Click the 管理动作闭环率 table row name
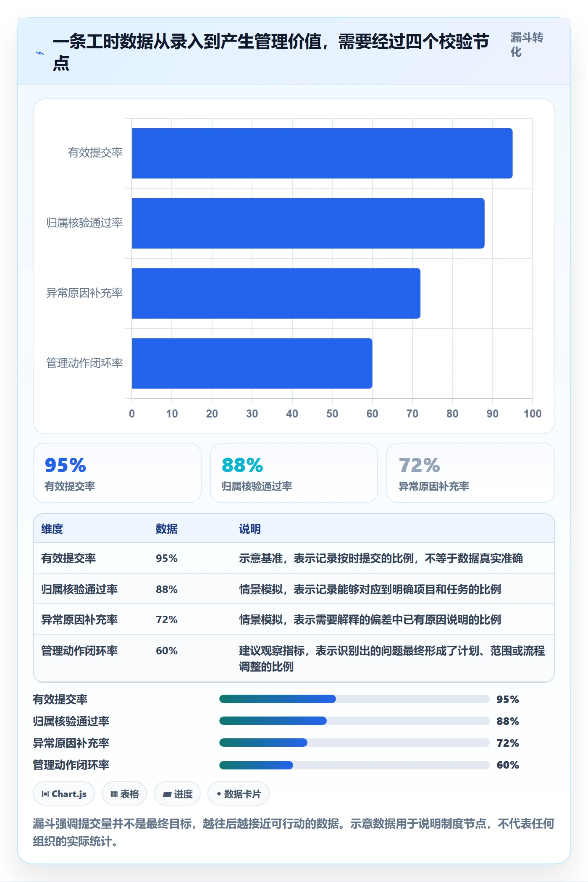This screenshot has height=882, width=588. 79,651
